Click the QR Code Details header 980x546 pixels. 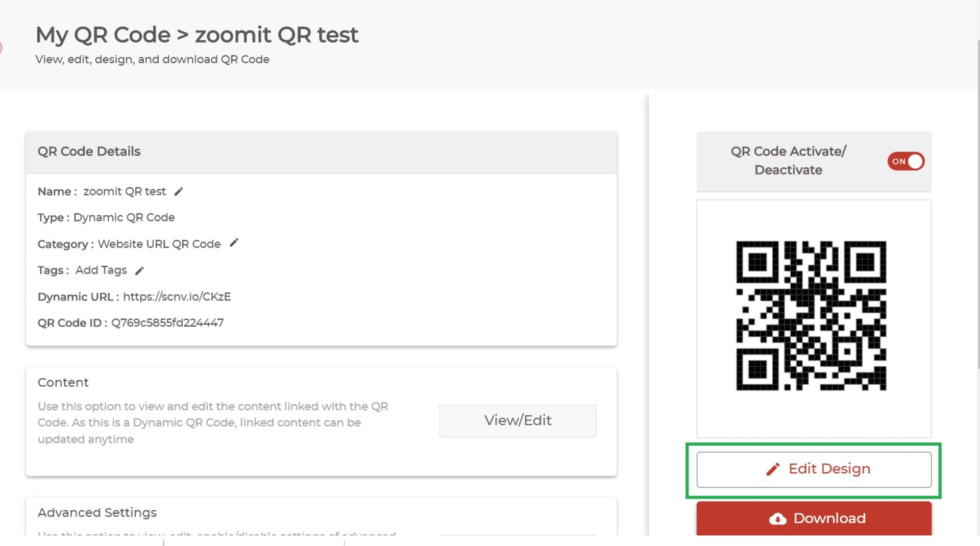pyautogui.click(x=89, y=151)
